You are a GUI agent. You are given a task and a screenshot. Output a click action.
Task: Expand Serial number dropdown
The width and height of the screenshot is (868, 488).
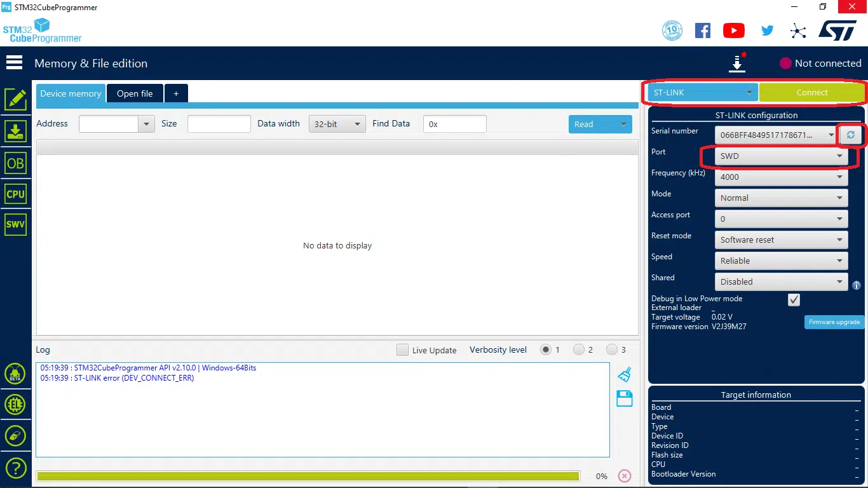click(x=832, y=135)
